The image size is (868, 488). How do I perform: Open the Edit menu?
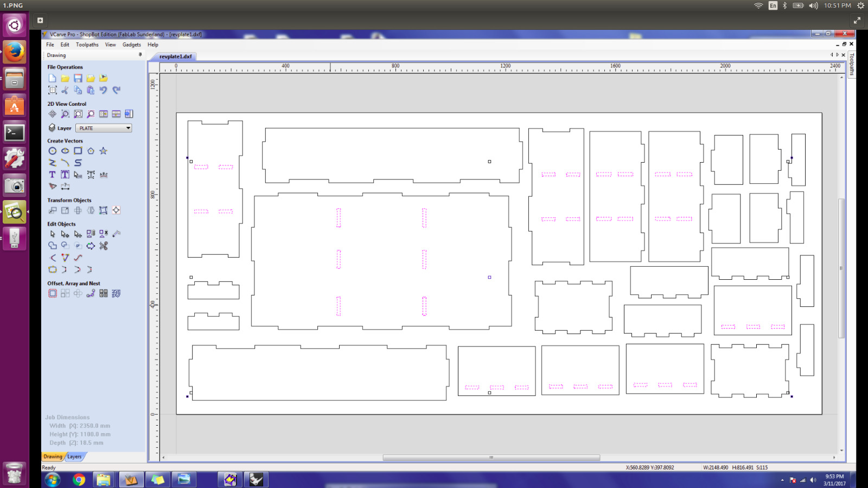[65, 45]
